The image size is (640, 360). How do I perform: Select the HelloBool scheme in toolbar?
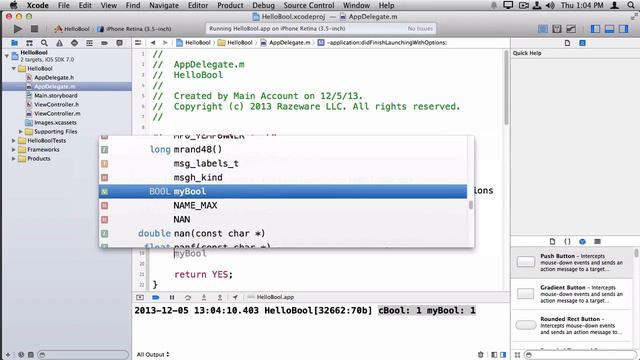pos(72,29)
